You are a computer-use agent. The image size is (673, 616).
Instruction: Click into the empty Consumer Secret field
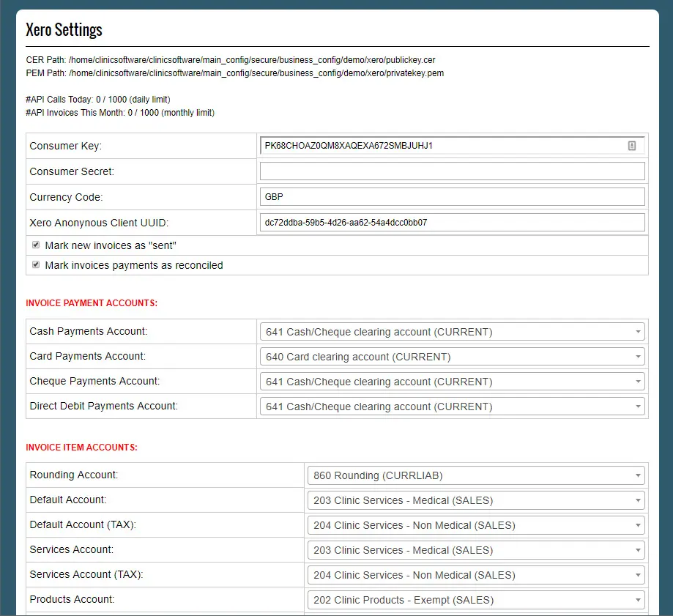click(x=453, y=171)
